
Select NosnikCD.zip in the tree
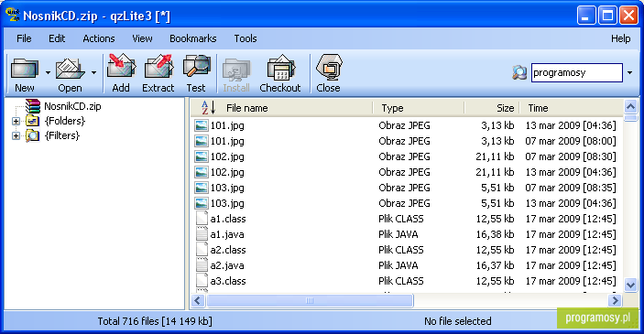(72, 106)
